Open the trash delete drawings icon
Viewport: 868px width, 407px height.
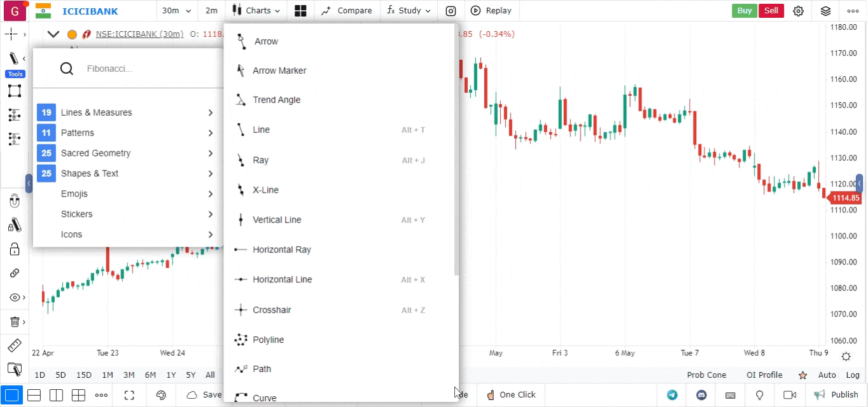pos(14,322)
